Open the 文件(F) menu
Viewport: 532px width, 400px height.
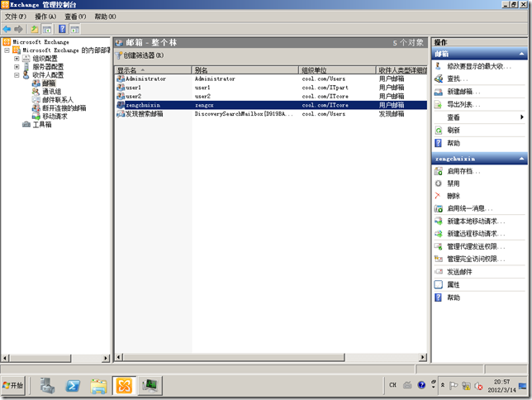(x=16, y=17)
